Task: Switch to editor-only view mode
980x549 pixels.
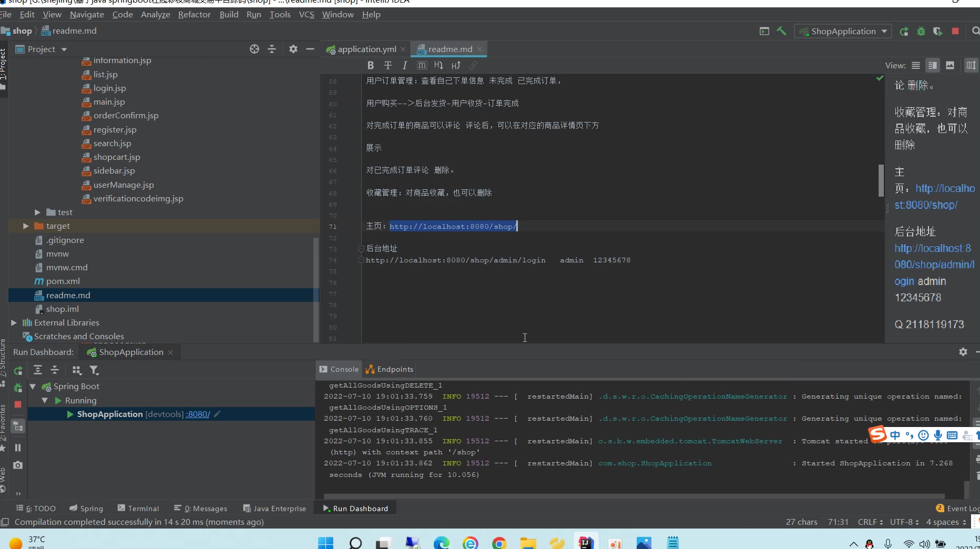Action: (915, 65)
